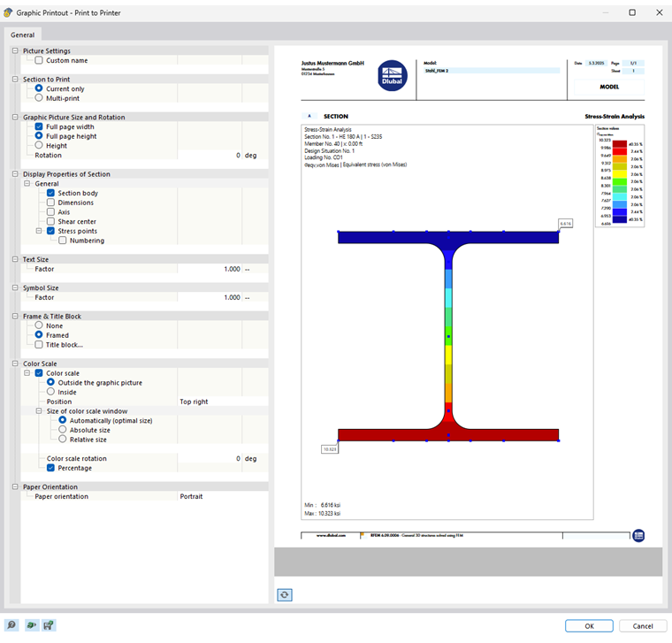The height and width of the screenshot is (643, 672).
Task: Choose the Inside color scale option
Action: point(50,392)
